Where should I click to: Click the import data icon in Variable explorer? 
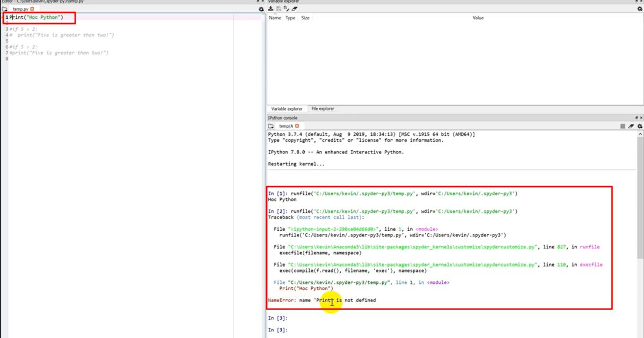point(271,9)
